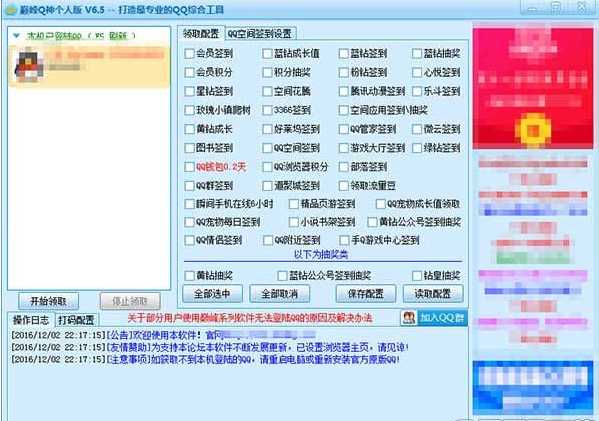Enable QQ宠物每日签到 checkbox
Screen dimensions: 599x421
coord(189,222)
